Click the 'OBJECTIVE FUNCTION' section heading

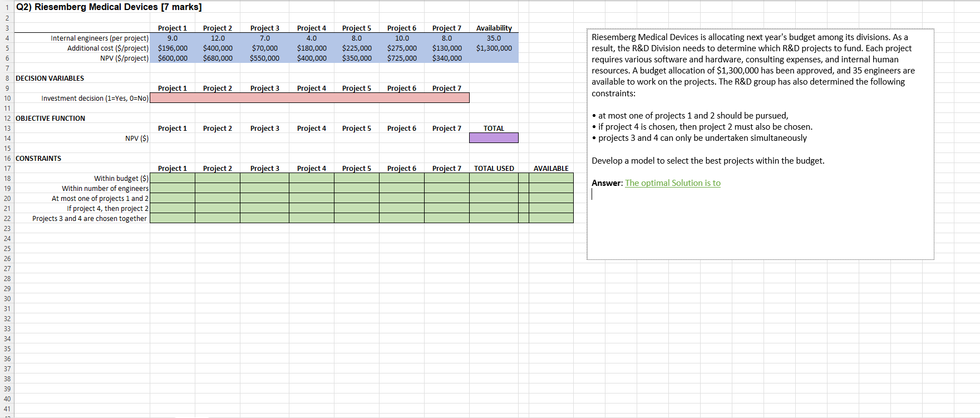point(51,119)
